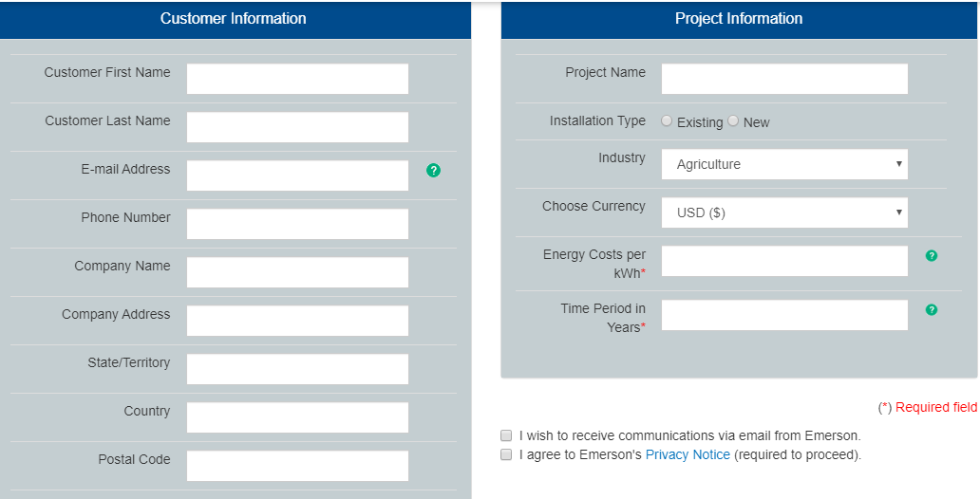Check the agree to Privacy Notice box
The image size is (980, 499).
click(506, 454)
